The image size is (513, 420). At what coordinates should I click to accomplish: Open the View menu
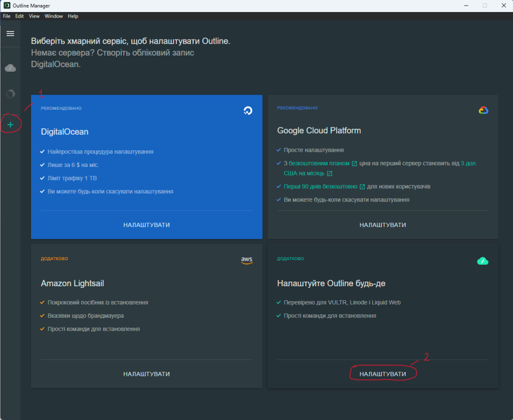(34, 16)
